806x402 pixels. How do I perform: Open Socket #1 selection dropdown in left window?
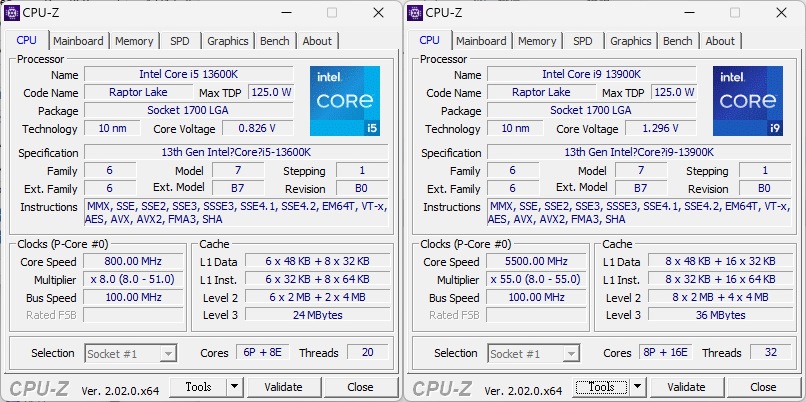[x=131, y=354]
